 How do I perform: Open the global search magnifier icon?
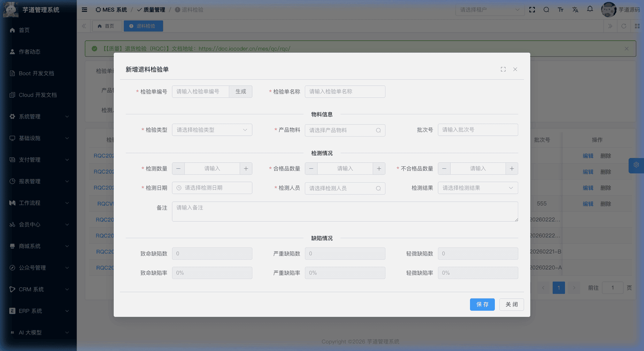[546, 10]
